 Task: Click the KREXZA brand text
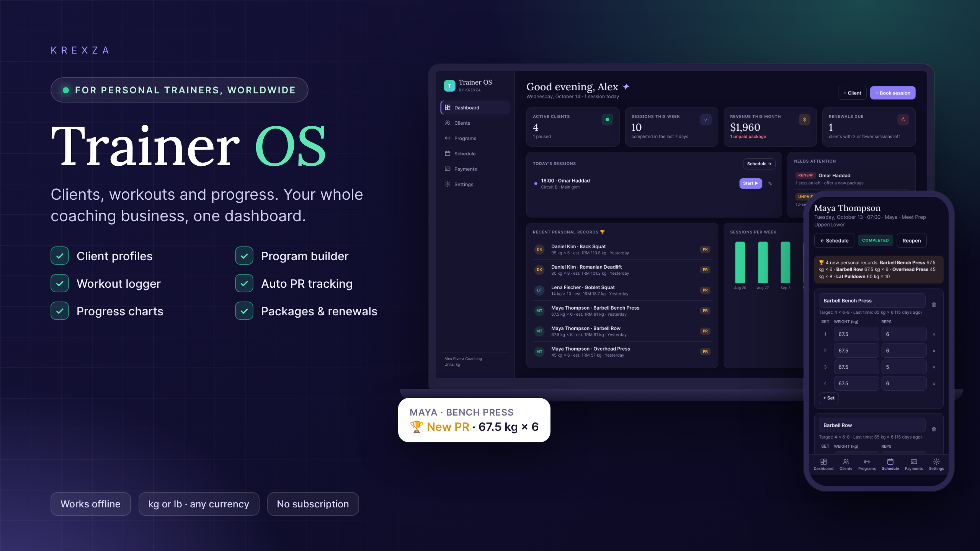pos(80,50)
